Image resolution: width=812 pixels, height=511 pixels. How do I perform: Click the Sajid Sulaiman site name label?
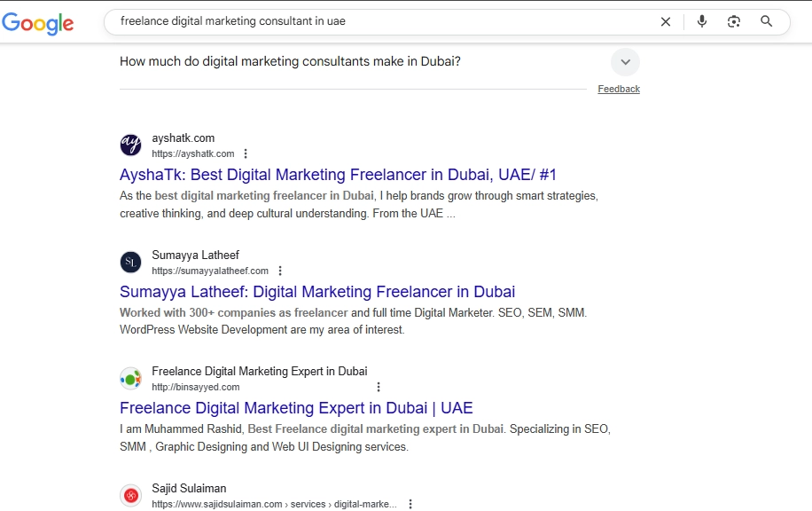[189, 488]
